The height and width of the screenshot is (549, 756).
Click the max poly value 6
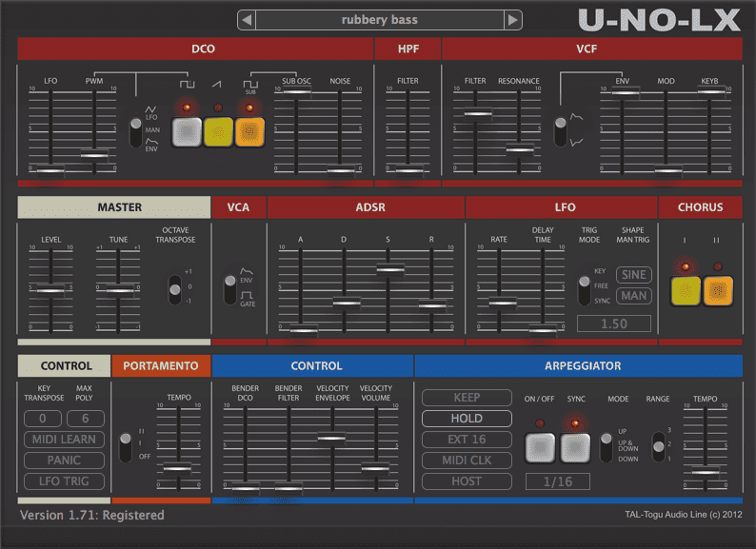(x=86, y=419)
